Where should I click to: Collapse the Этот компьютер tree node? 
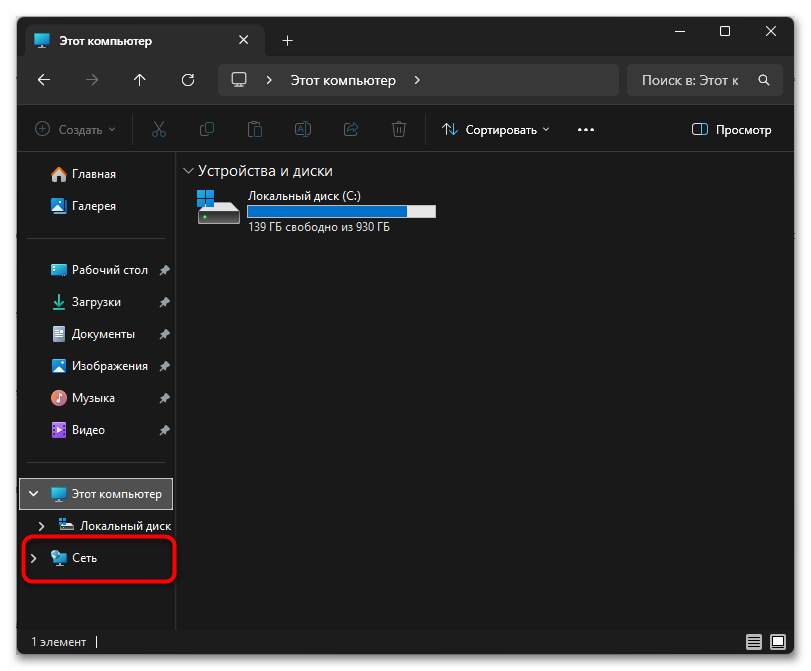[34, 494]
